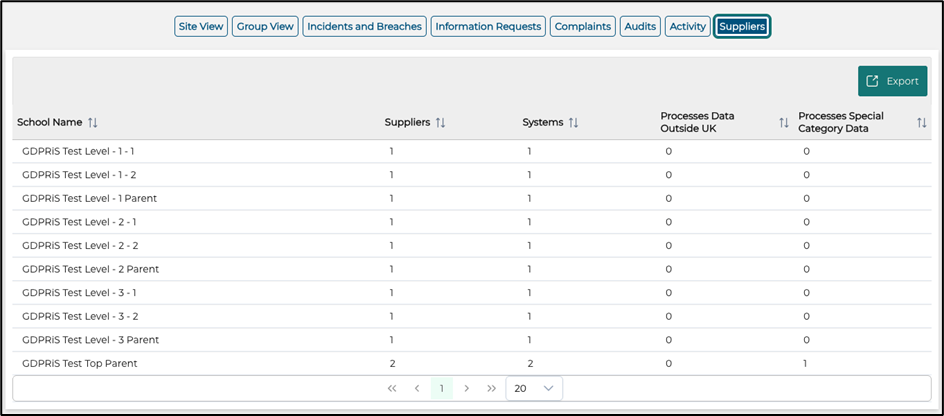Screen dimensions: 944x416
Task: Select page 1 in pagination
Action: 442,388
